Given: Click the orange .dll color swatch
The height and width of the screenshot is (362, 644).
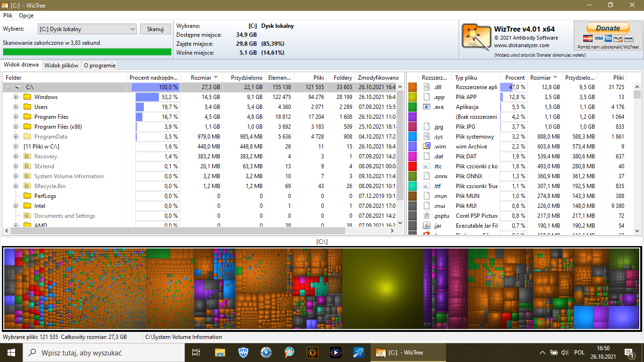Looking at the screenshot, I should (x=413, y=87).
